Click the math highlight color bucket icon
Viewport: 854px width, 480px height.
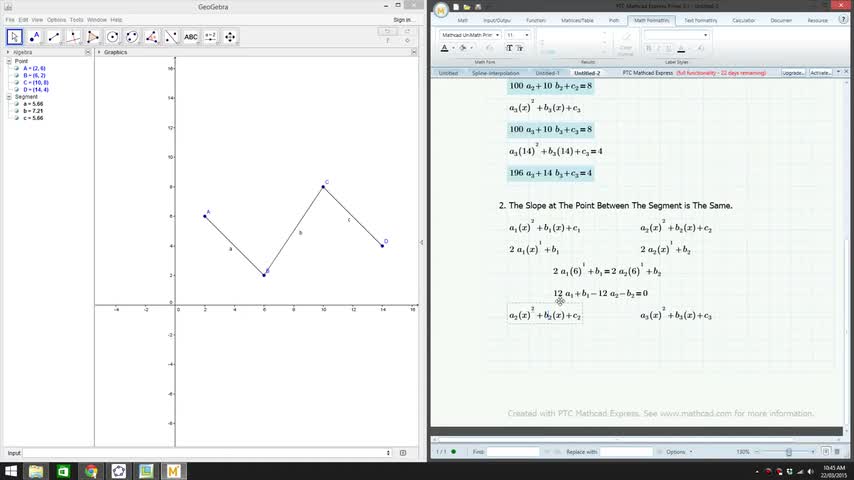(x=462, y=48)
